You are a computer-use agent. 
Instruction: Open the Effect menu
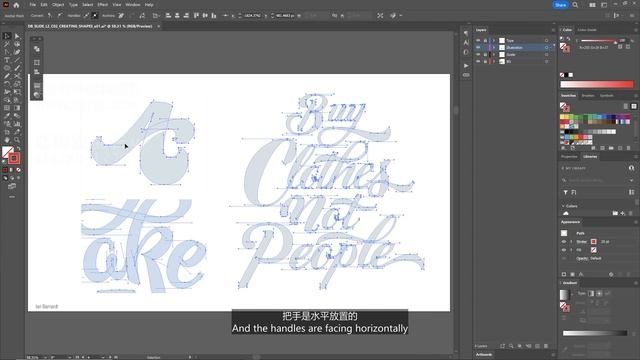pyautogui.click(x=102, y=5)
